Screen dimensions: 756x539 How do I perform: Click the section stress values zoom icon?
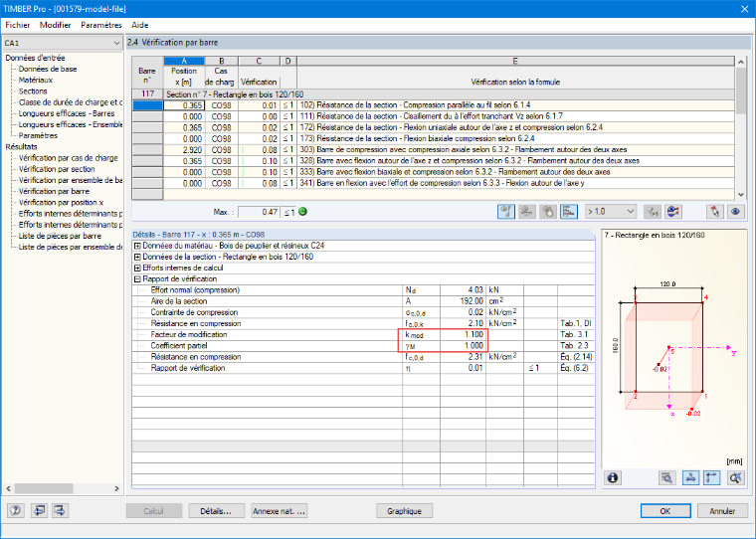pyautogui.click(x=666, y=477)
